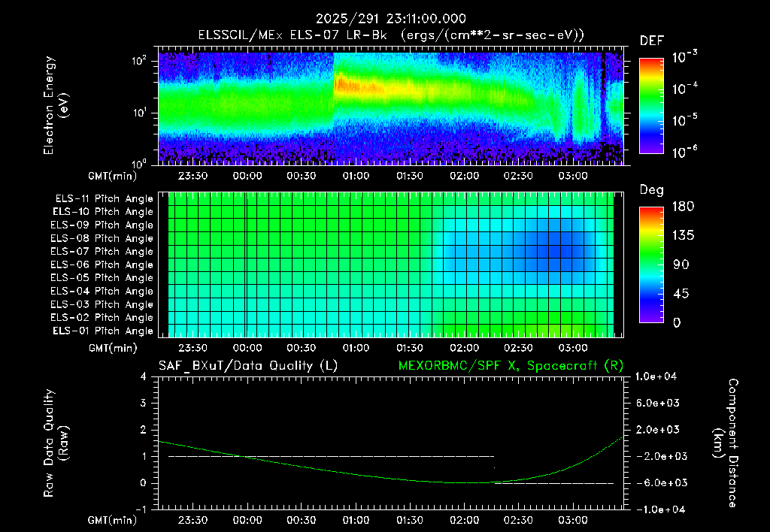The height and width of the screenshot is (532, 770).
Task: Select the ELS-05 Pitch Angle row label
Action: tap(102, 278)
